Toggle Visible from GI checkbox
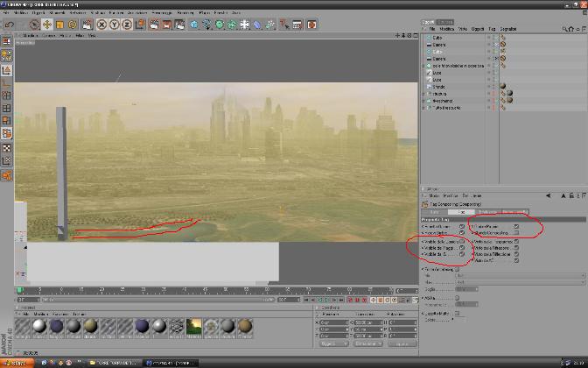Image resolution: width=588 pixels, height=368 pixels. pos(462,254)
